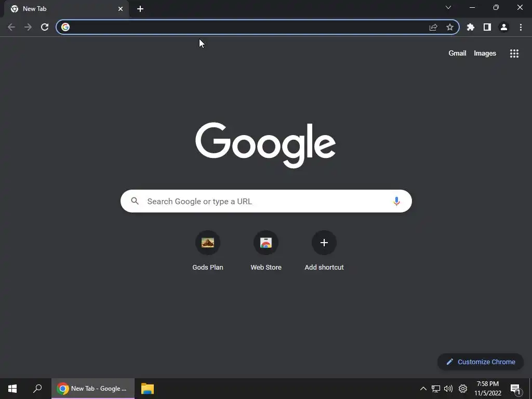The height and width of the screenshot is (399, 532).
Task: Open the volume control in the system tray
Action: (448, 389)
